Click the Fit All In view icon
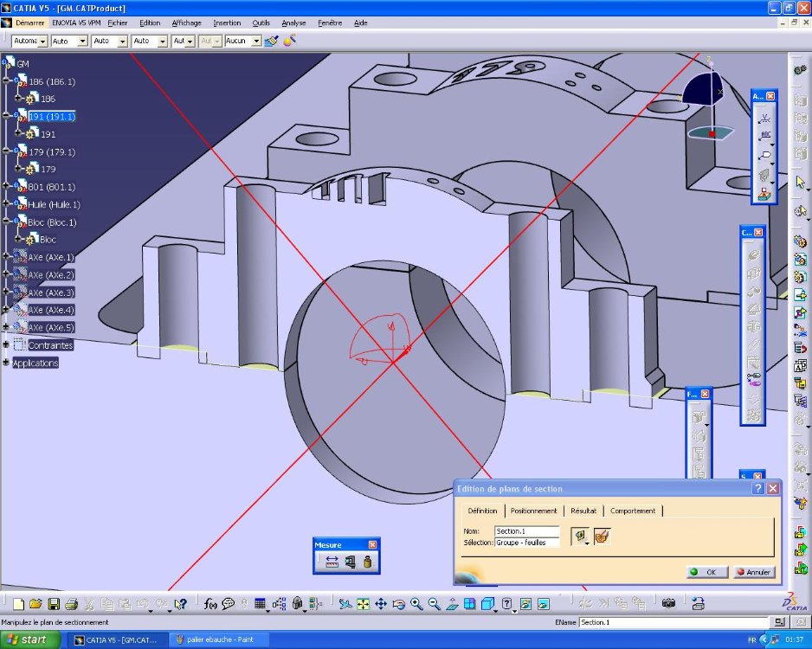This screenshot has width=812, height=649. tap(363, 604)
